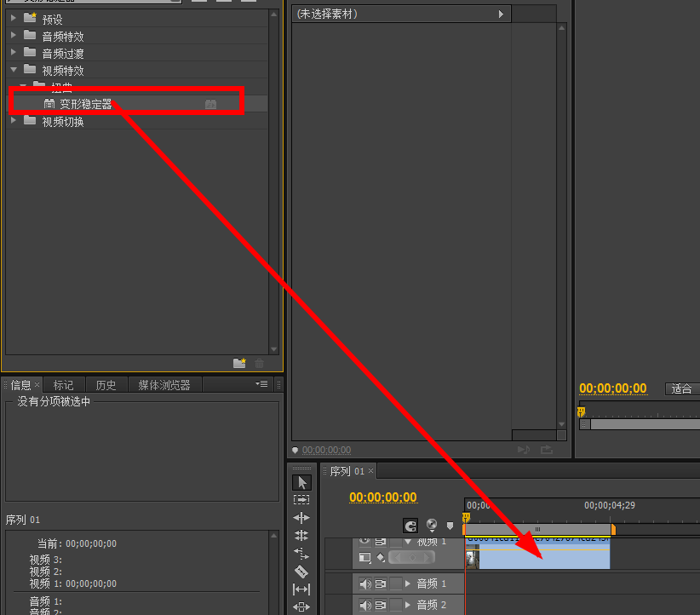Screen dimensions: 700x615
Task: Click the timeline playhead marker
Action: [x=466, y=517]
